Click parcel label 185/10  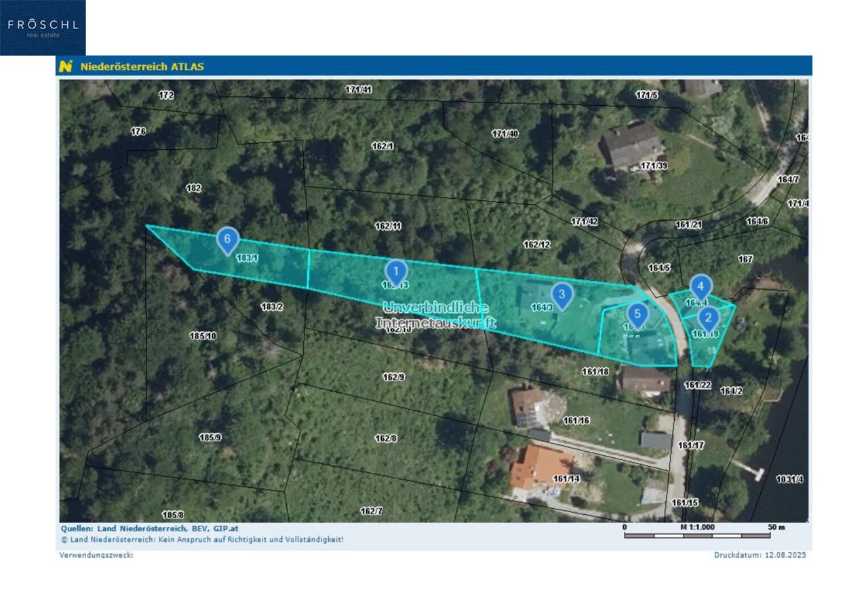click(x=203, y=336)
